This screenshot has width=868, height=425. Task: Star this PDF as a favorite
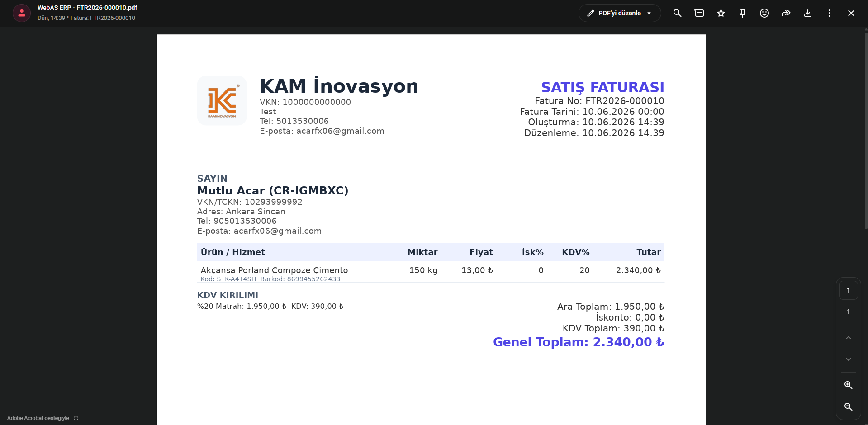[x=721, y=13]
